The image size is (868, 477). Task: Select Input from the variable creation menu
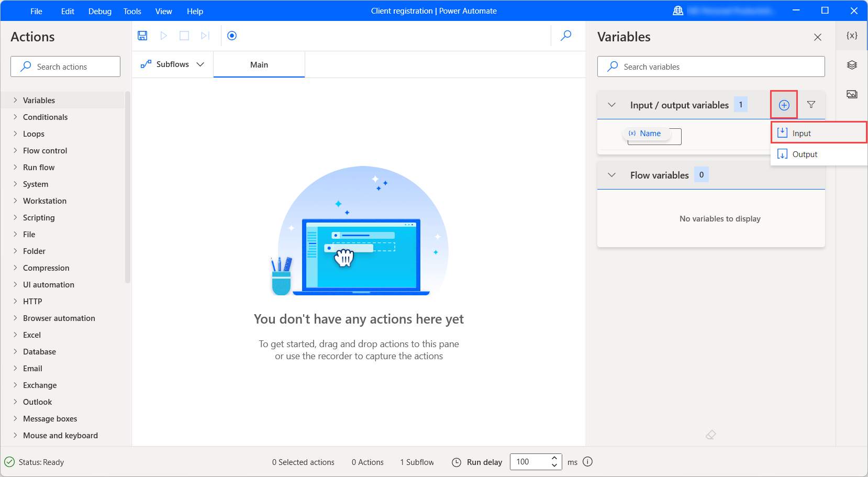click(802, 132)
